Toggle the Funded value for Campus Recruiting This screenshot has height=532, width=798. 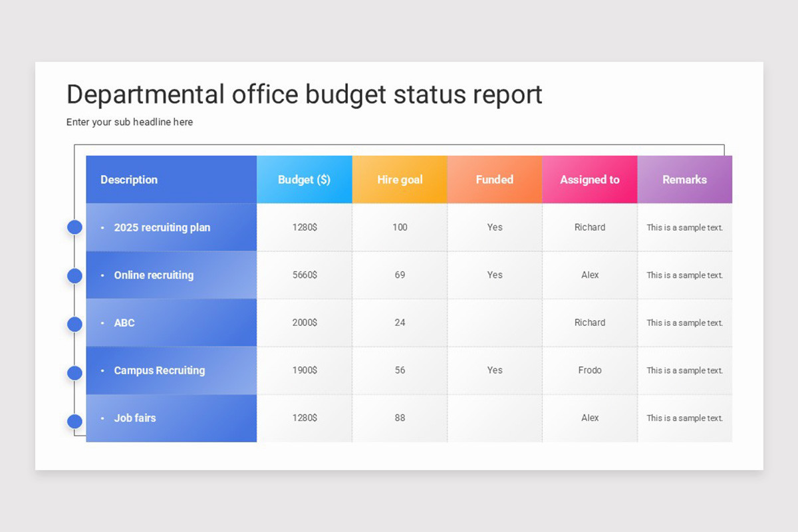(495, 370)
